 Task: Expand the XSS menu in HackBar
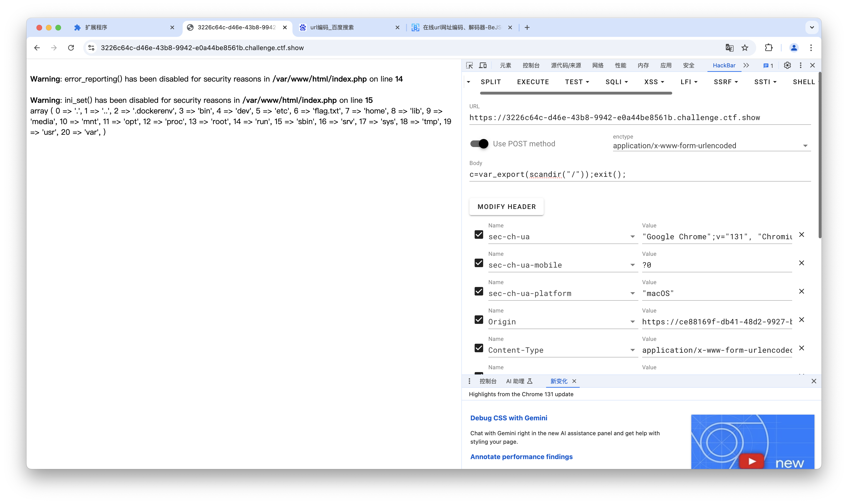pyautogui.click(x=654, y=82)
